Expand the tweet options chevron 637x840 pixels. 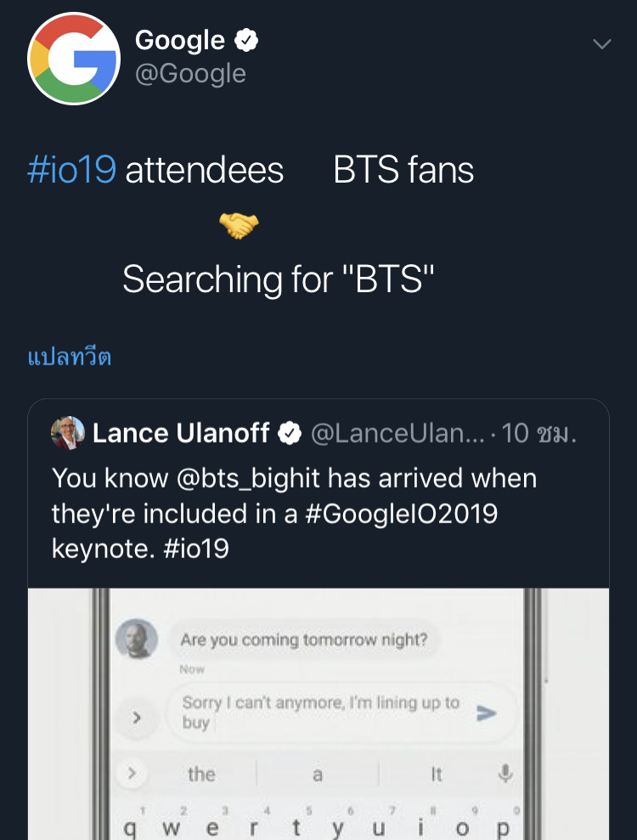[601, 44]
